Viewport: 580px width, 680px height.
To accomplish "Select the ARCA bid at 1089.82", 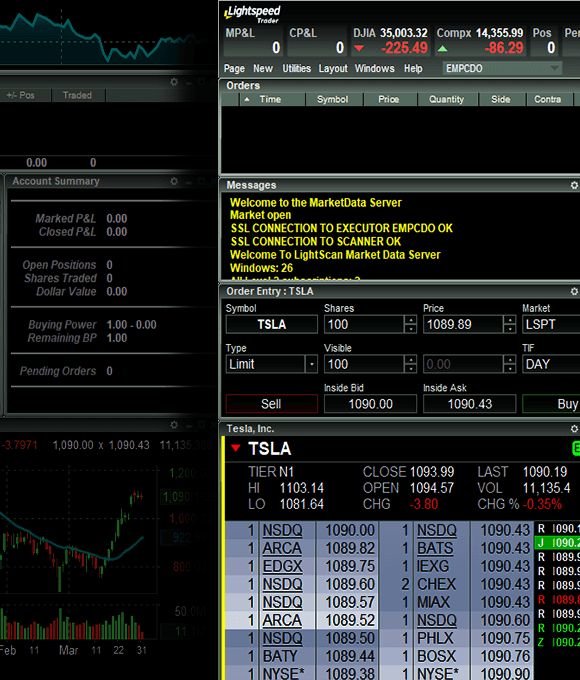I will [302, 548].
